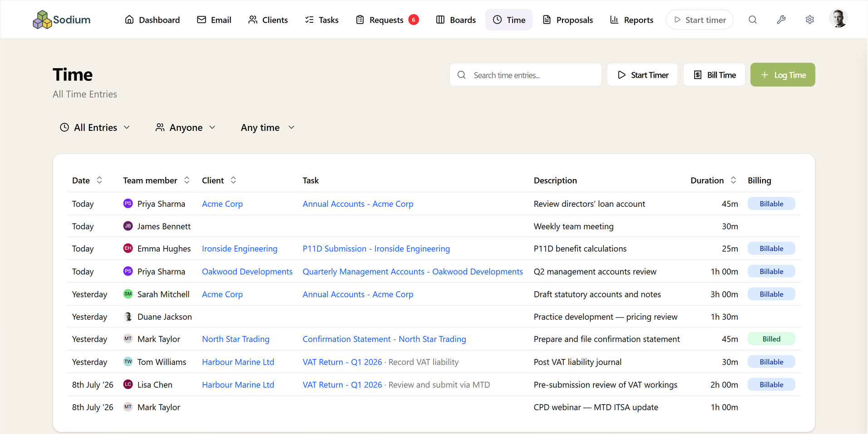
Task: Open the Email section
Action: tap(214, 20)
